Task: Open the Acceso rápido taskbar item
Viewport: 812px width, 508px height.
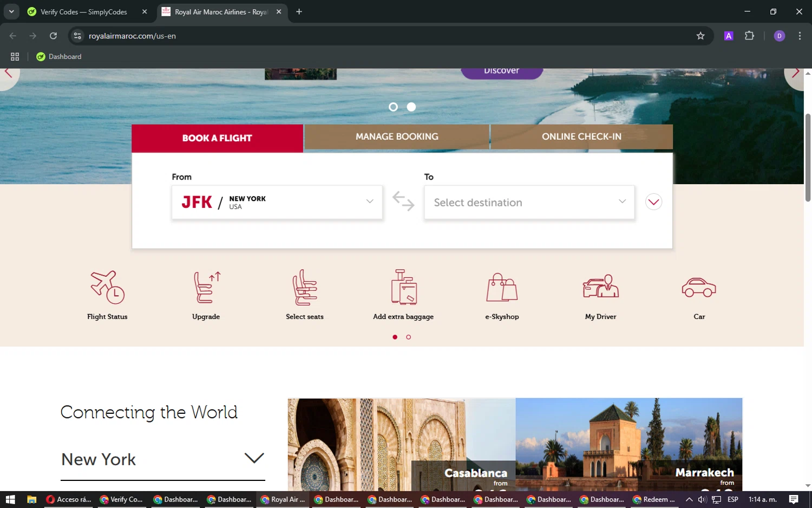Action: click(x=69, y=499)
